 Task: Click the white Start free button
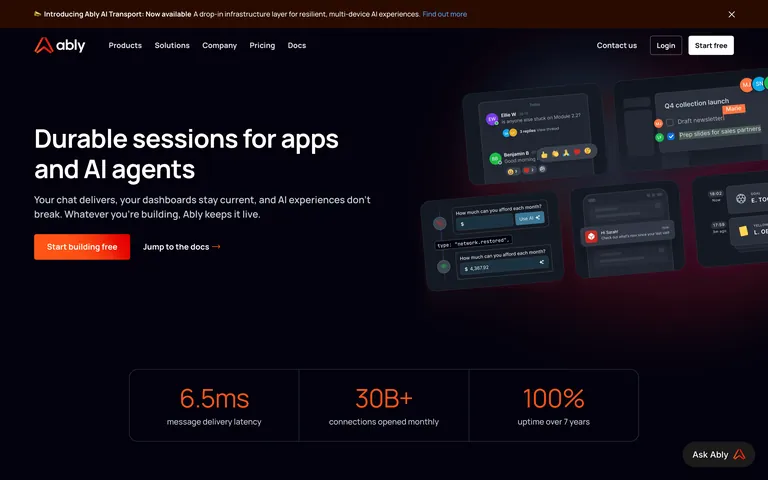pyautogui.click(x=711, y=45)
